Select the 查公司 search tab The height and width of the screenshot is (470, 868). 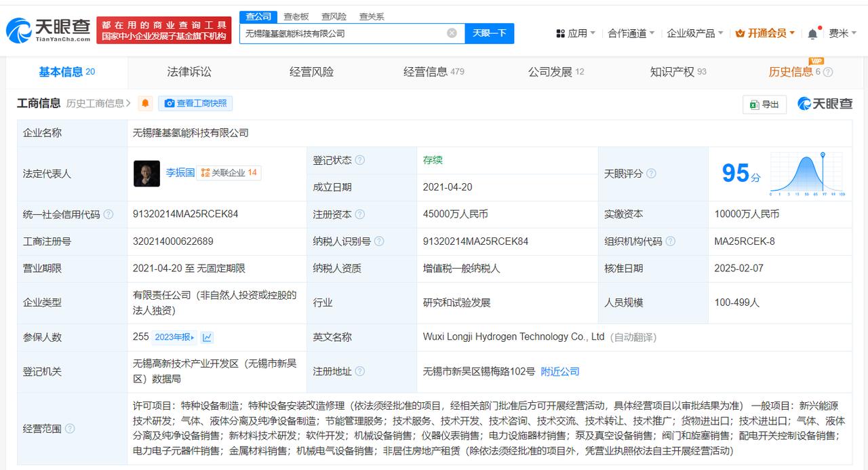click(x=258, y=16)
